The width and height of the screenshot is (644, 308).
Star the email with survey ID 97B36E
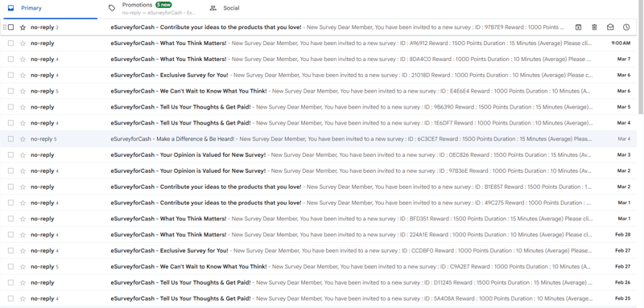(23, 170)
